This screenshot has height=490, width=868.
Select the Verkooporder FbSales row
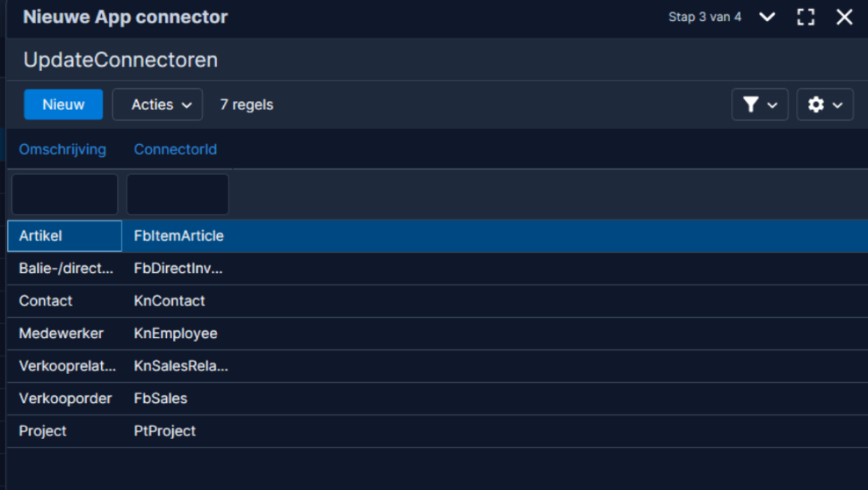[438, 399]
